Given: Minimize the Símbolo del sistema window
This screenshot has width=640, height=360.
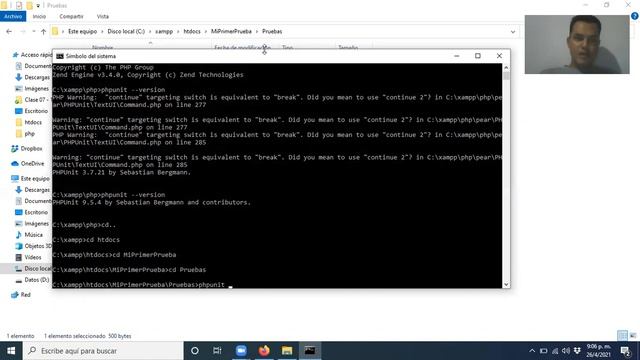Looking at the screenshot, I should [x=457, y=56].
